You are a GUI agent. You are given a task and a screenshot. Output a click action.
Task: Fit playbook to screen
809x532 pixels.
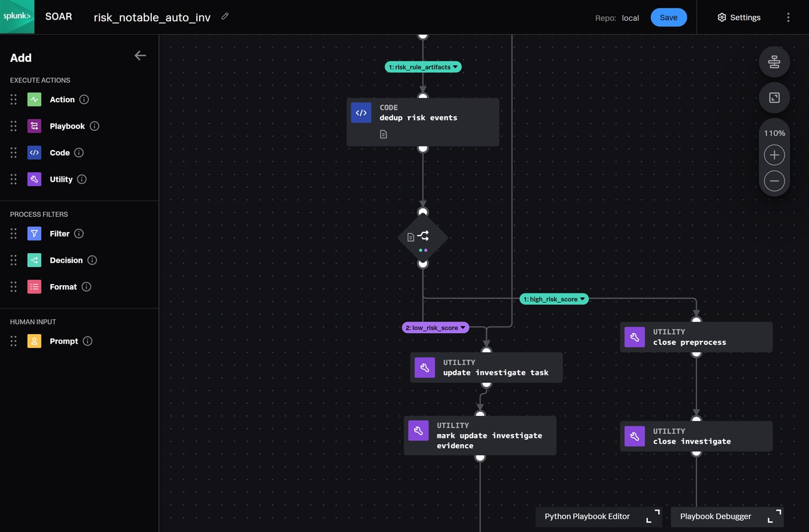774,97
